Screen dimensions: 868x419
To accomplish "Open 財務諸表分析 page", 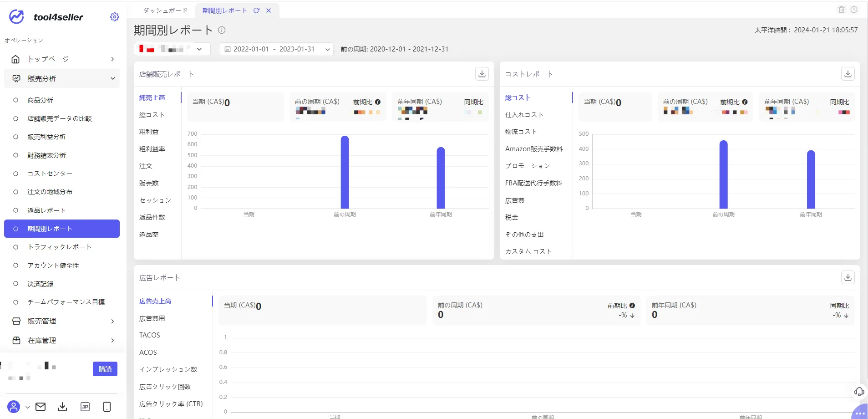I will pos(46,155).
